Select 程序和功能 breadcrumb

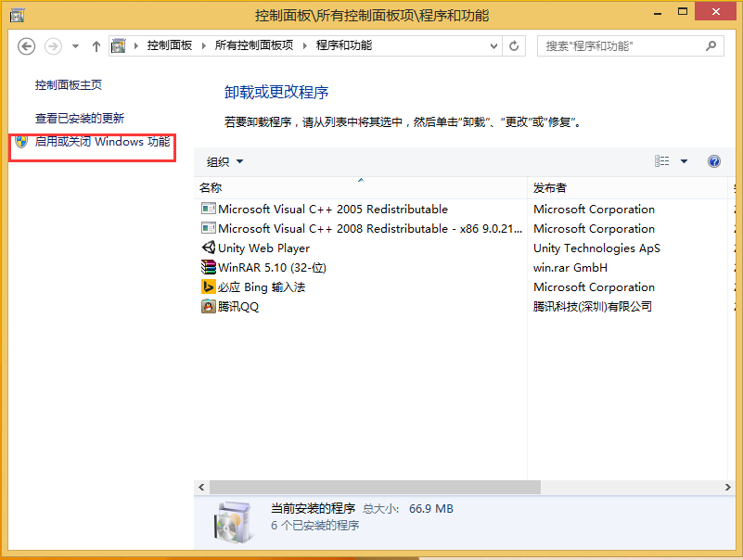(344, 45)
